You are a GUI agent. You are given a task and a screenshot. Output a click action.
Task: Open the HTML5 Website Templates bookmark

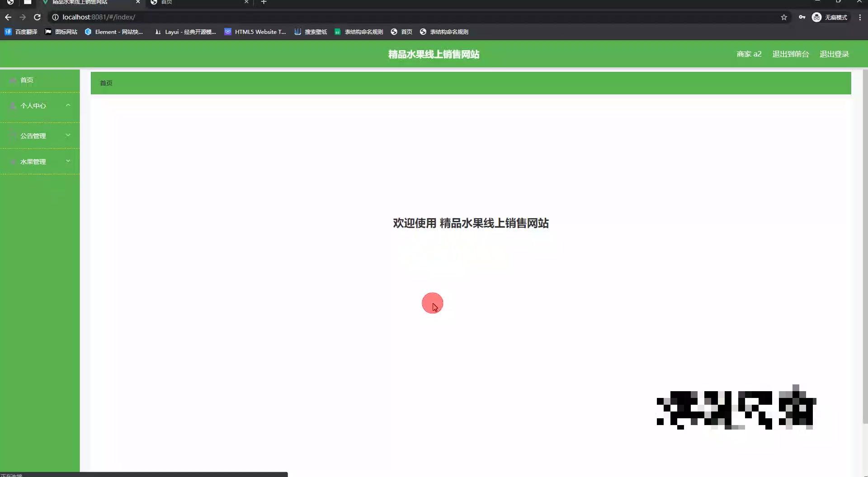255,32
